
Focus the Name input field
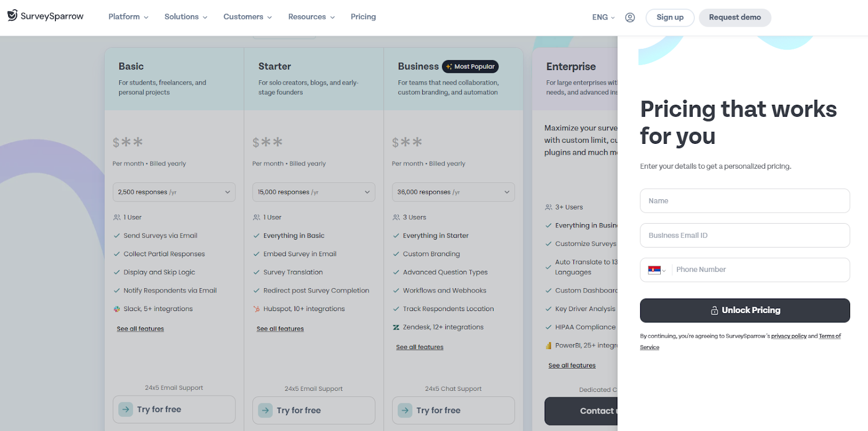(x=745, y=201)
